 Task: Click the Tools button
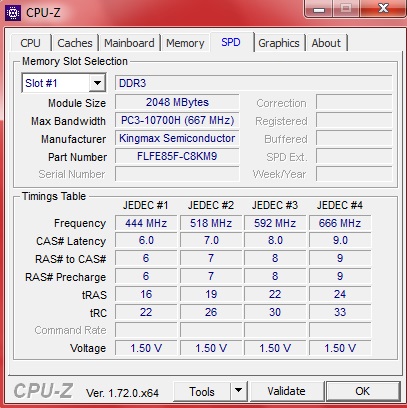(202, 391)
